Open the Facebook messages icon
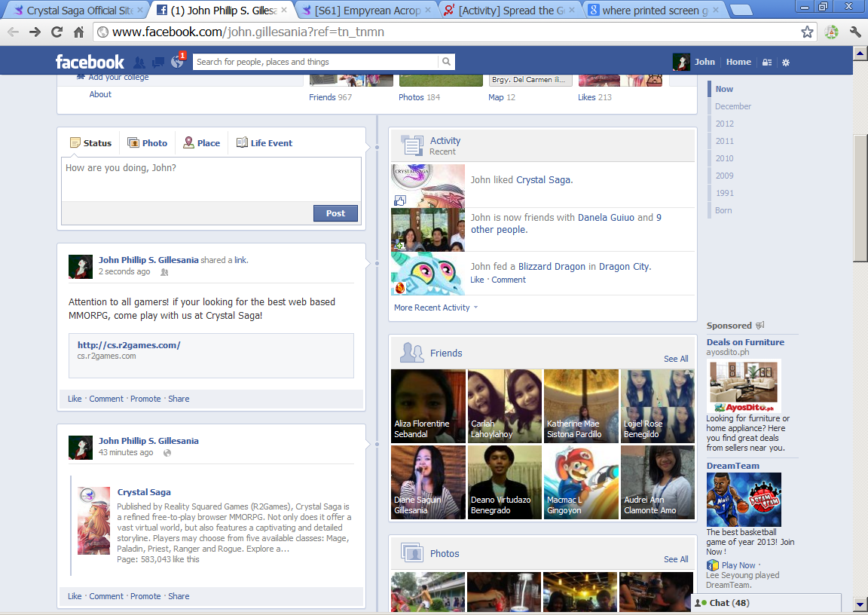 point(158,63)
